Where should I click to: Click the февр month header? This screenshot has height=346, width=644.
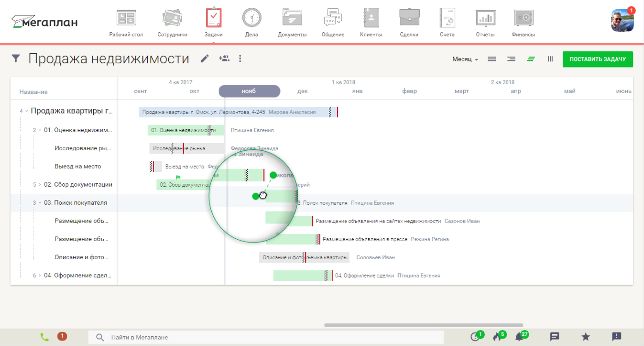click(409, 91)
